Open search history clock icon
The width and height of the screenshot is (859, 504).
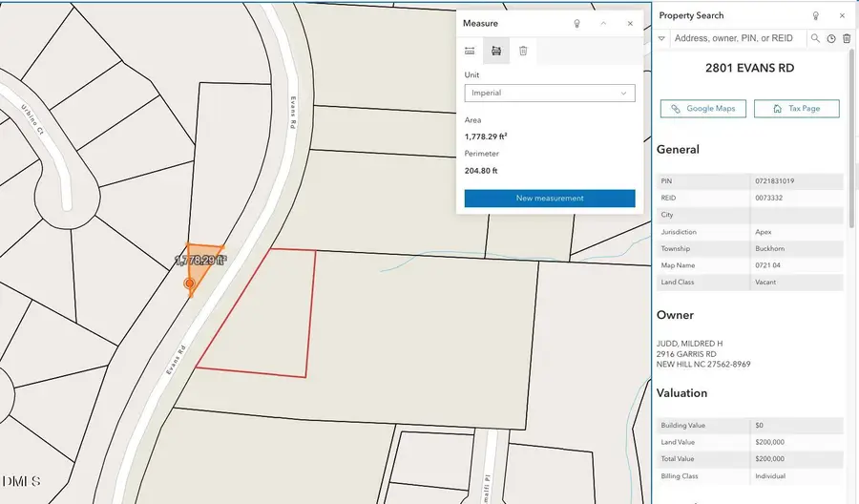pos(831,39)
